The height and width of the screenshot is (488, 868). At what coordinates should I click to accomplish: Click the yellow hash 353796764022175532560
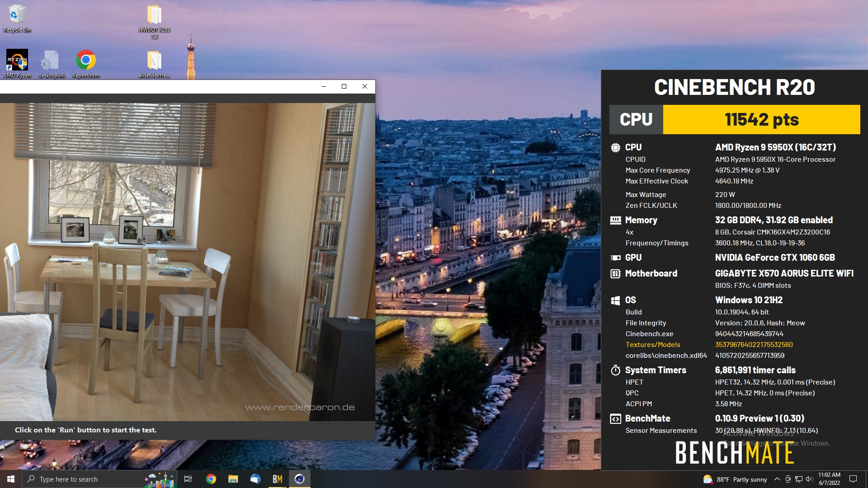(754, 345)
